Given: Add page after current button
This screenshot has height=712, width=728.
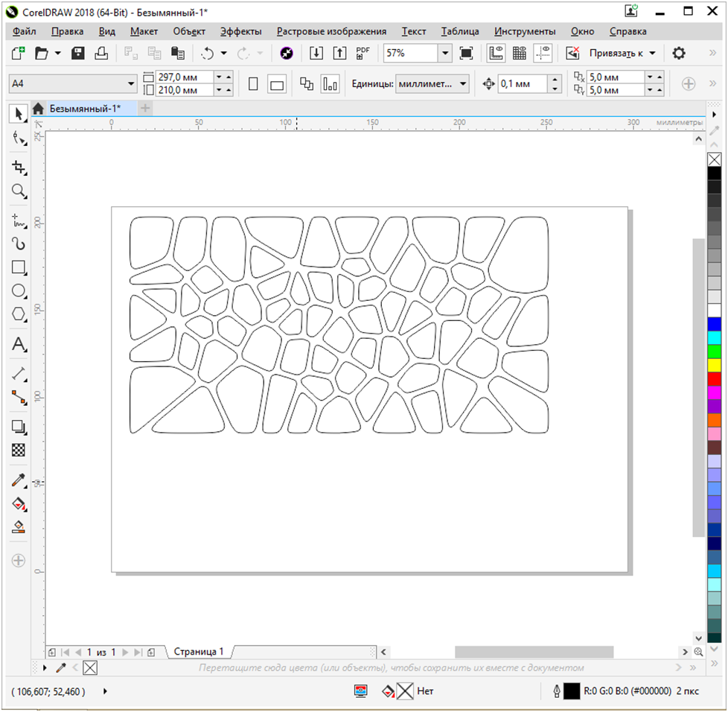Looking at the screenshot, I should (151, 652).
